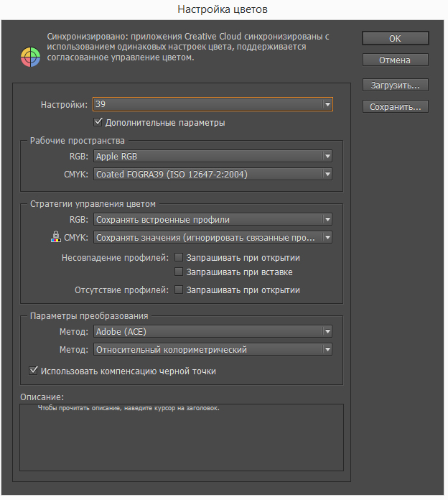Viewport: 448px width, 500px height.
Task: Click the Сохранить... button
Action: click(396, 106)
